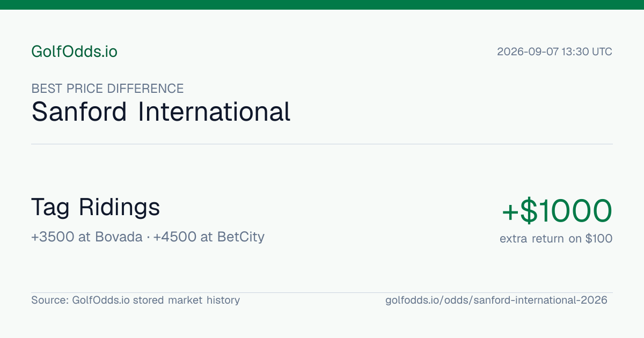Click the green +$1000 figure

pos(557,211)
